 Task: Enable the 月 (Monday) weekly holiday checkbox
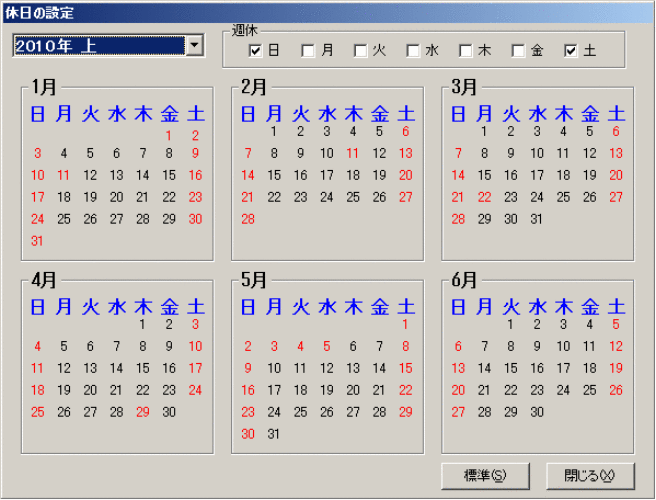308,50
